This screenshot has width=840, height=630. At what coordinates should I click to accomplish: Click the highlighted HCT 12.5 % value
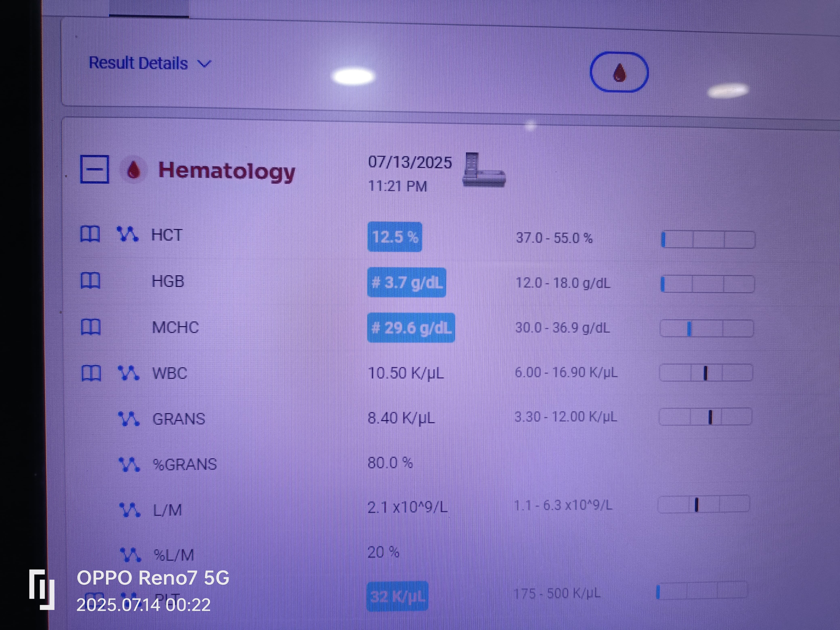[395, 237]
